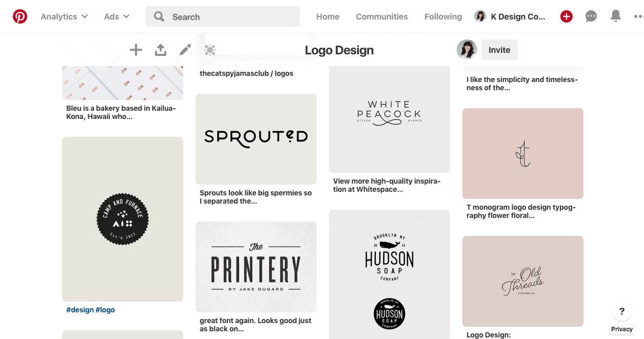Click the collaborator profile avatar
The height and width of the screenshot is (339, 644).
click(x=466, y=49)
